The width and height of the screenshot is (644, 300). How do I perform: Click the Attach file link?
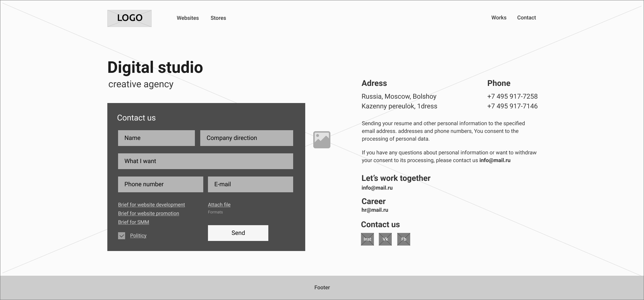[x=219, y=205]
